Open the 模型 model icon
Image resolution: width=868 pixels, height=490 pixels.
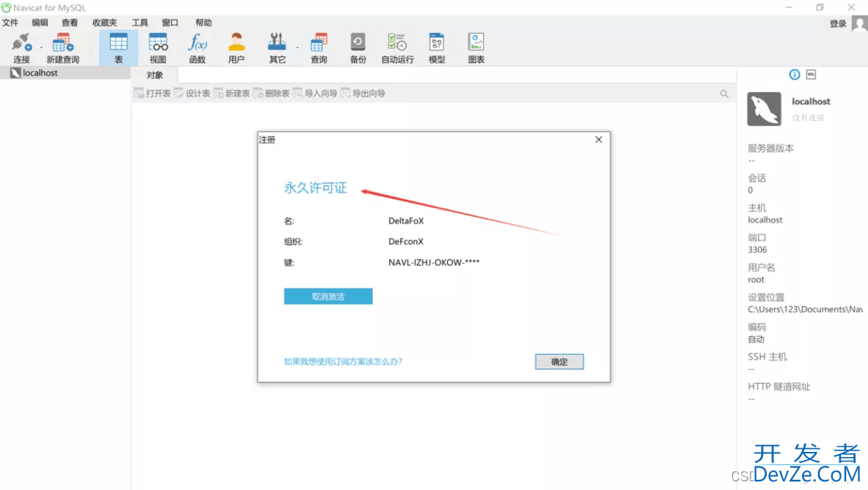coord(437,48)
